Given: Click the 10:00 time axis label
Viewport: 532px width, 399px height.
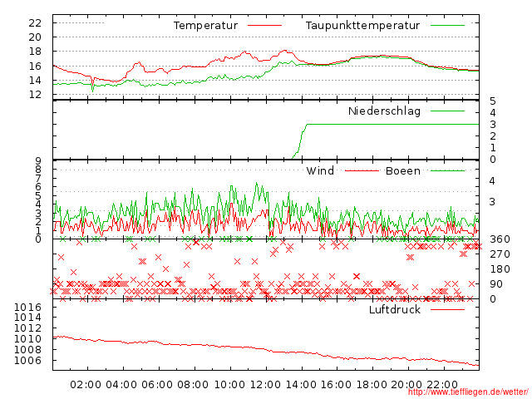Looking at the screenshot, I should click(229, 385).
